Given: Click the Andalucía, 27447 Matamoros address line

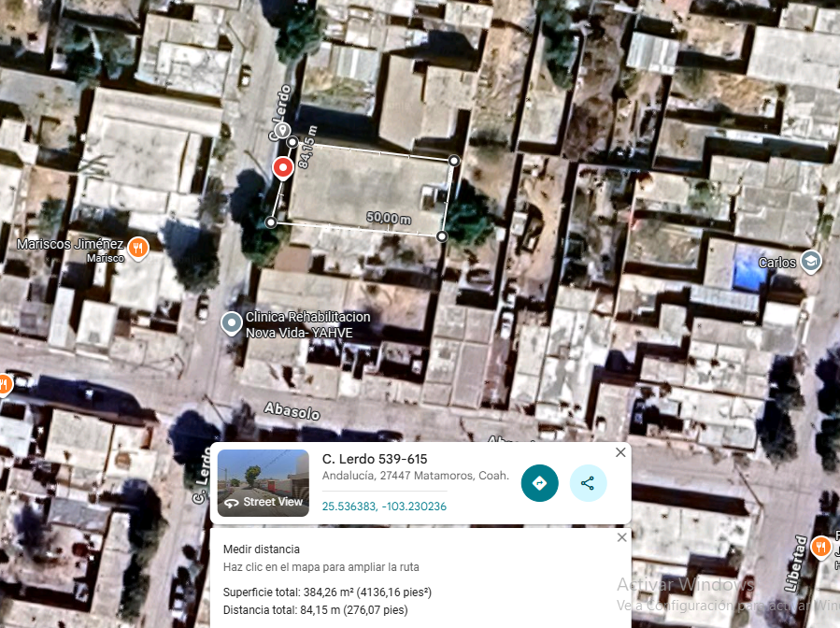Looking at the screenshot, I should 415,476.
